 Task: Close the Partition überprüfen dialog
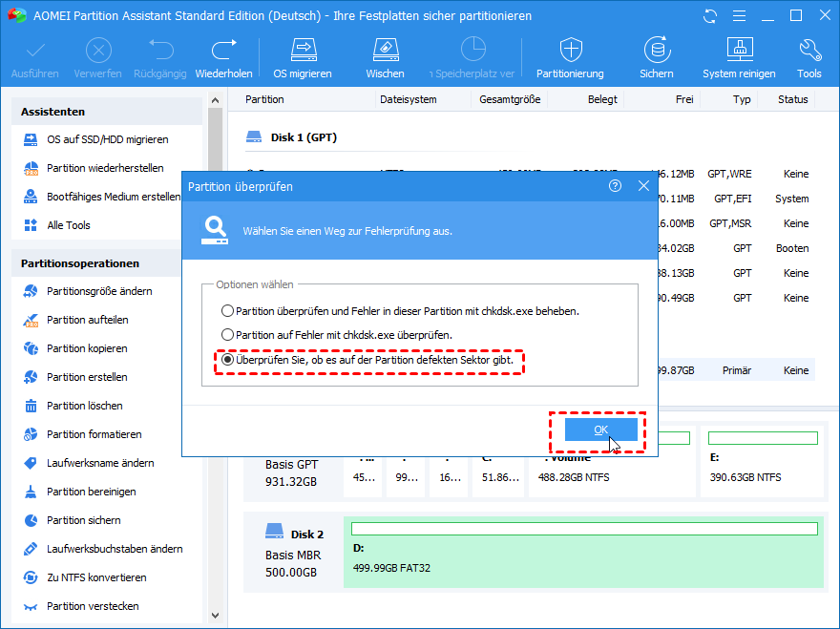[644, 186]
